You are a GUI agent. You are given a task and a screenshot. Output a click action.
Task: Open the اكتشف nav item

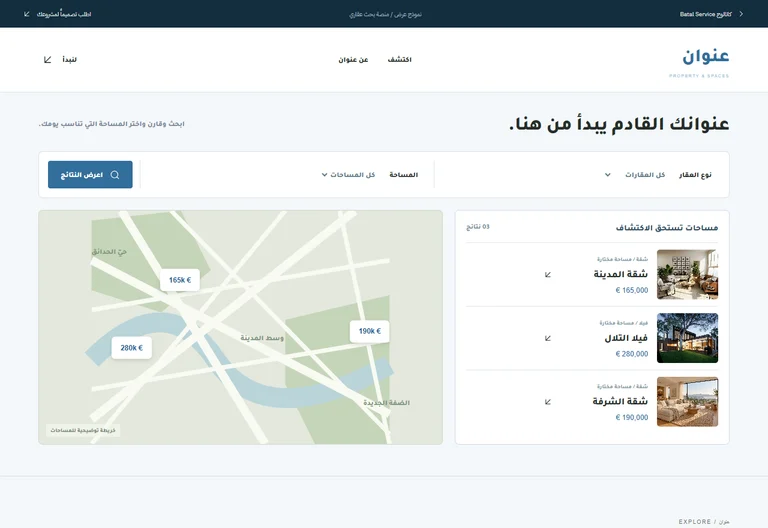point(400,60)
